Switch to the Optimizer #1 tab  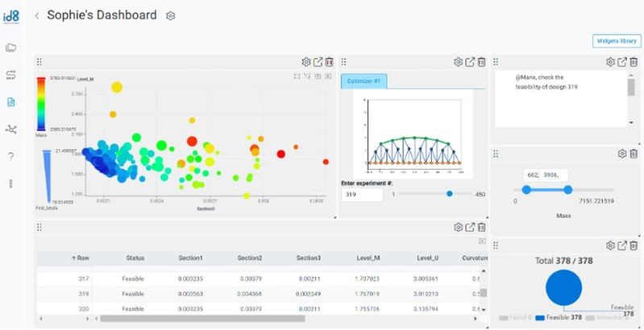point(365,80)
